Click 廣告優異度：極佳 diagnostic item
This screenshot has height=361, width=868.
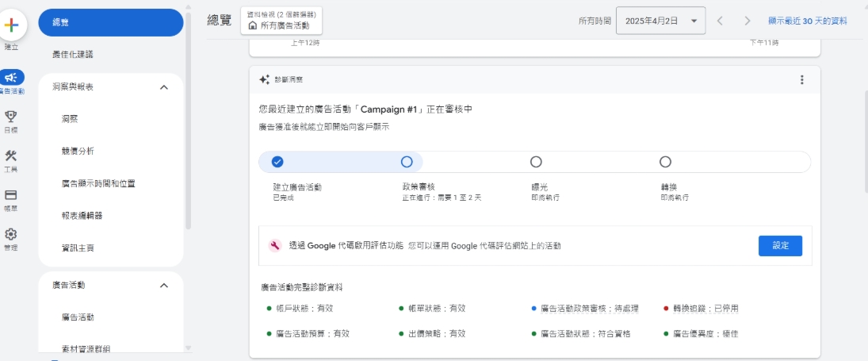(702, 334)
